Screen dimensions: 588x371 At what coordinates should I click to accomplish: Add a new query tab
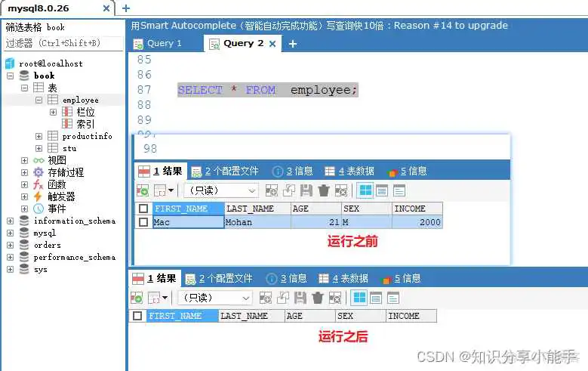(293, 44)
